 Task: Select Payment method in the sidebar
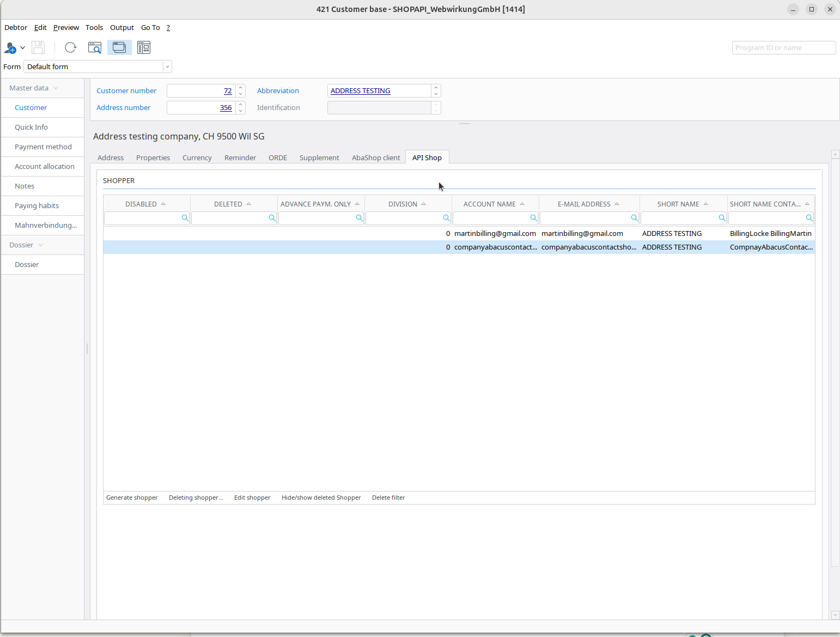43,147
